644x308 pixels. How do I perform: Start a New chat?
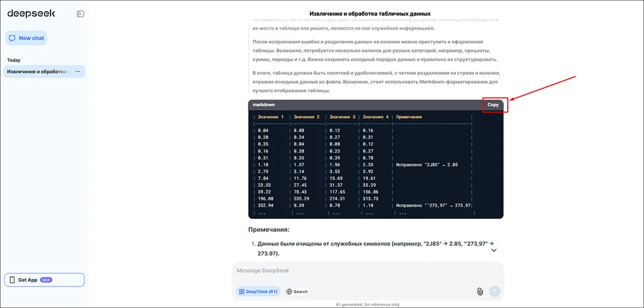tap(26, 38)
